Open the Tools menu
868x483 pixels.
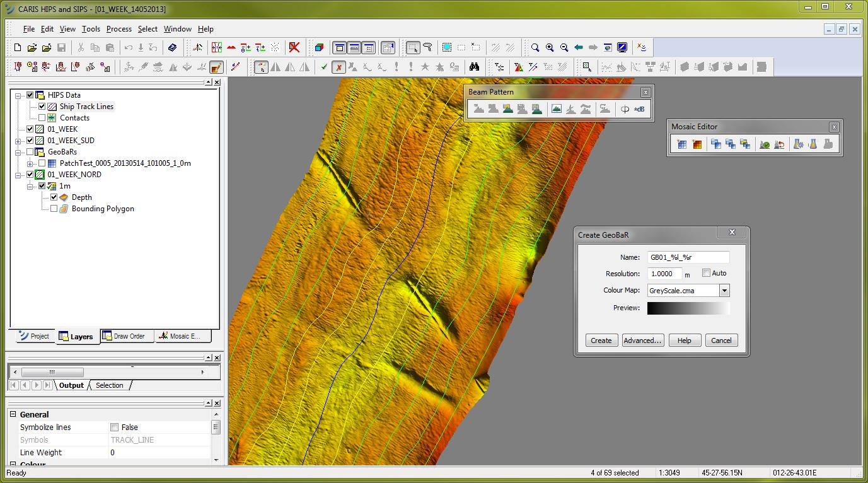point(91,29)
